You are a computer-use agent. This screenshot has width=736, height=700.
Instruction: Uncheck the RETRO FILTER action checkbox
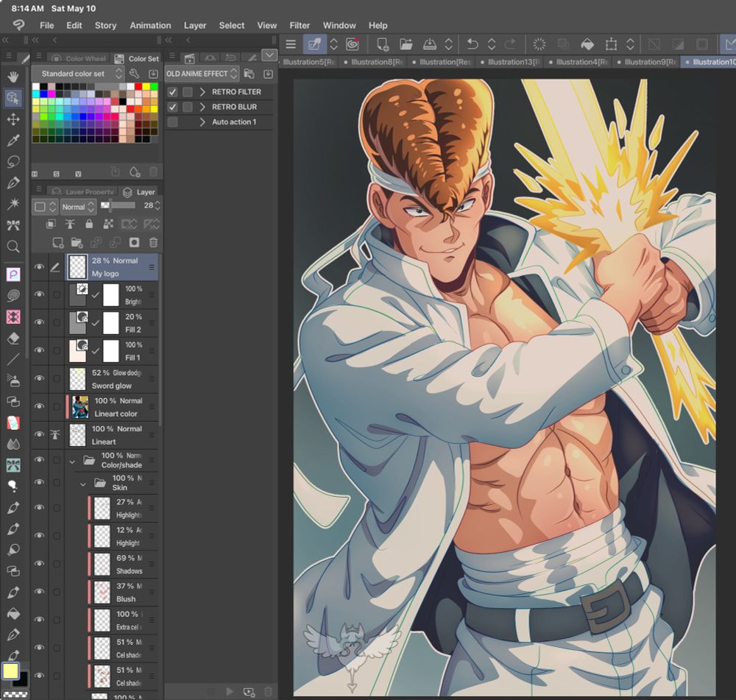pyautogui.click(x=173, y=92)
